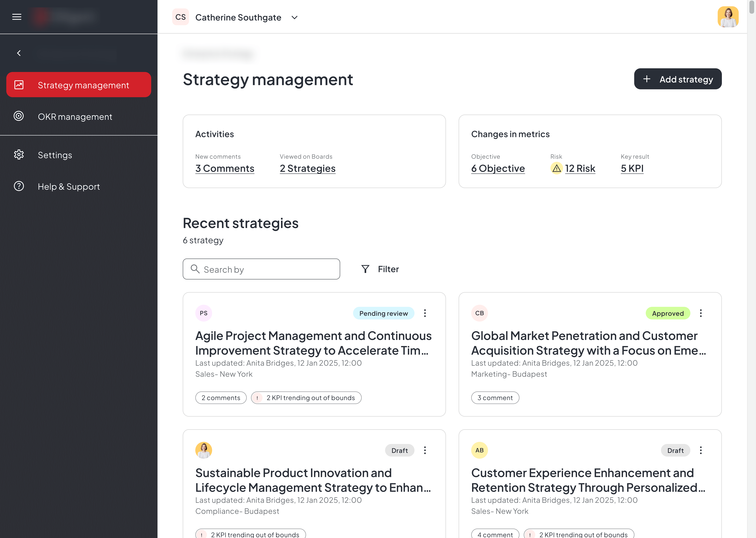
Task: Select OKR management in the sidebar
Action: [75, 116]
